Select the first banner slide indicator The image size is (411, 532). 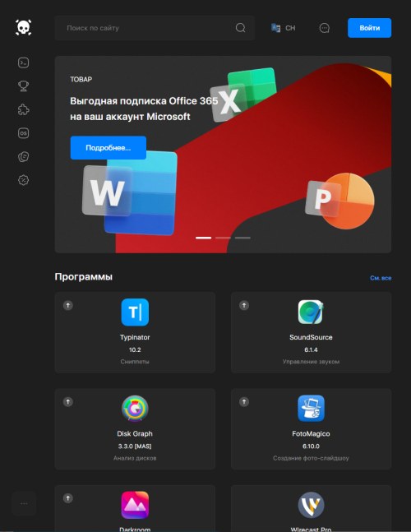(x=204, y=238)
